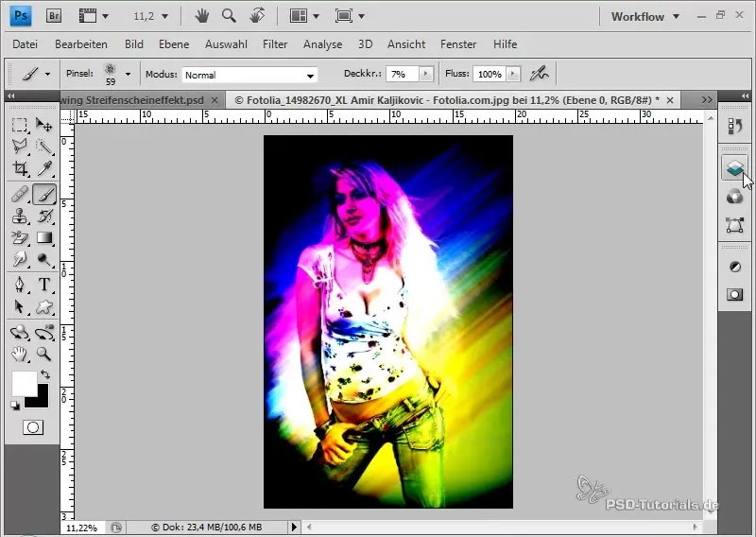Screen dimensions: 756x537
Task: Open the Layers panel icon
Action: tap(734, 168)
